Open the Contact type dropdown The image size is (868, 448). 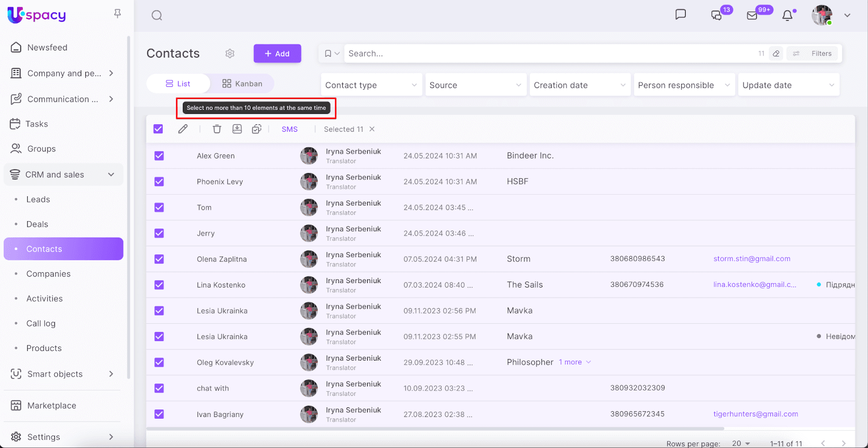point(371,85)
